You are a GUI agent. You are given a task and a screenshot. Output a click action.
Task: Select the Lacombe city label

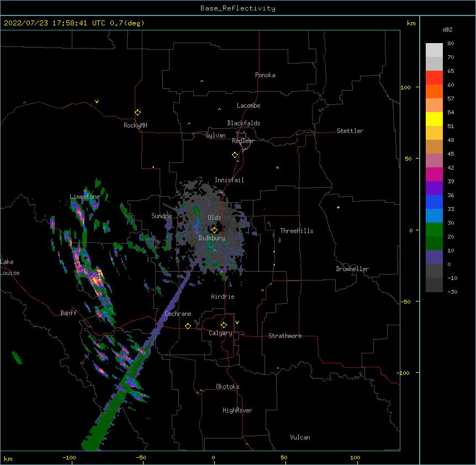(x=248, y=105)
